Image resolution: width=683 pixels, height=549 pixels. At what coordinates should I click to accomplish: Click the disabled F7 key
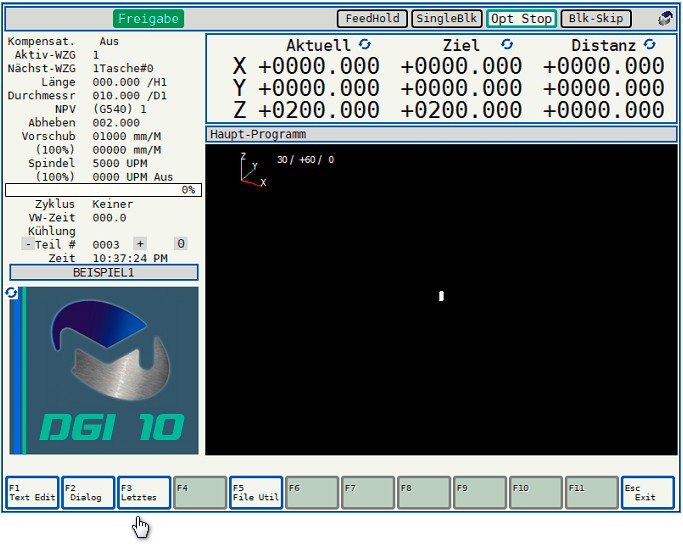[x=368, y=493]
